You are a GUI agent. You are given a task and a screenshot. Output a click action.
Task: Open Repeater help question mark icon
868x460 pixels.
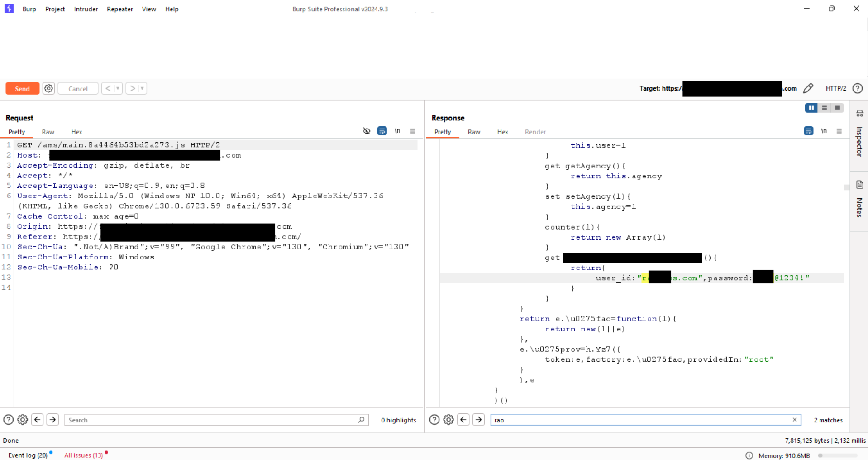point(857,88)
